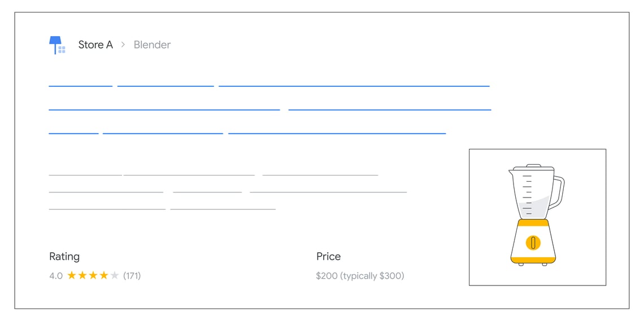Select the second gold rating star
This screenshot has height=321, width=644.
[82, 276]
